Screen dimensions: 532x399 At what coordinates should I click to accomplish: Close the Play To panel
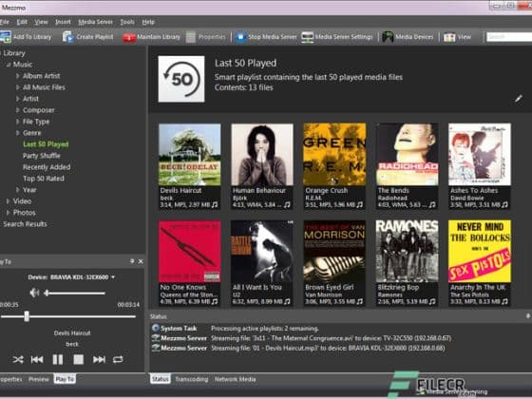[141, 261]
